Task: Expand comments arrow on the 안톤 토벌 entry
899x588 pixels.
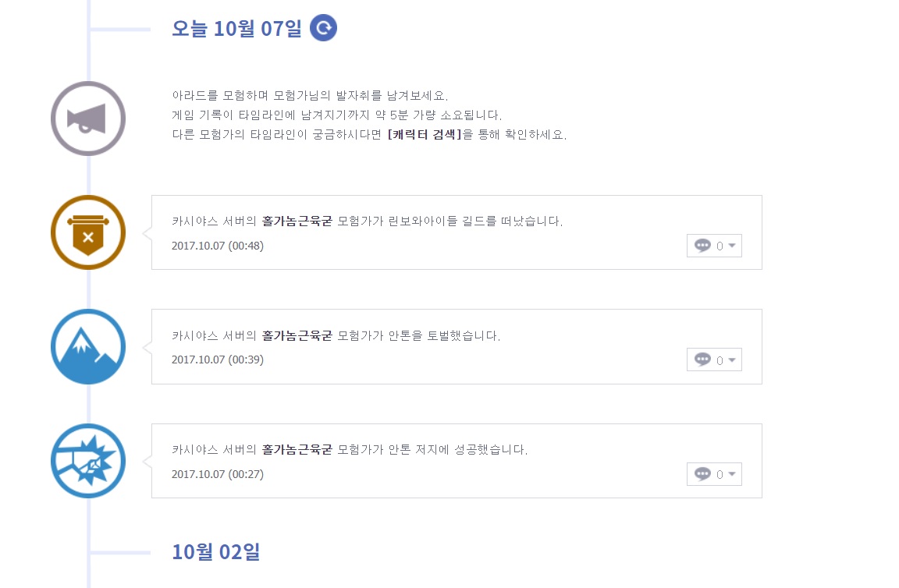Action: tap(731, 360)
